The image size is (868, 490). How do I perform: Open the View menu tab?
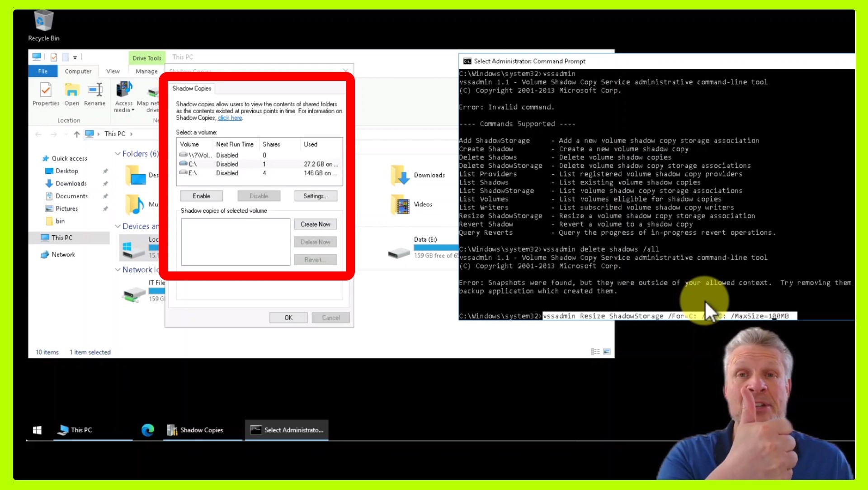(x=113, y=71)
